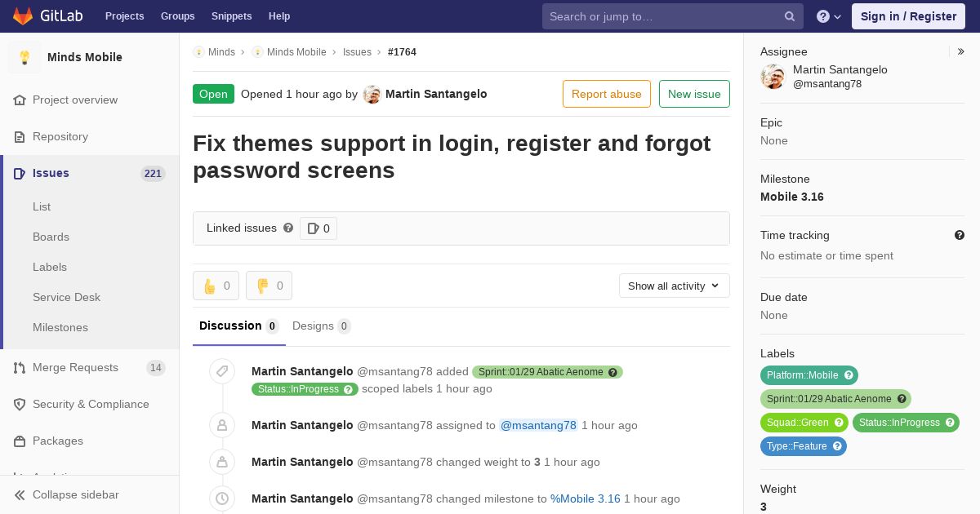Click Platform::Mobile label help icon
Screen dimensions: 980x514
(849, 375)
